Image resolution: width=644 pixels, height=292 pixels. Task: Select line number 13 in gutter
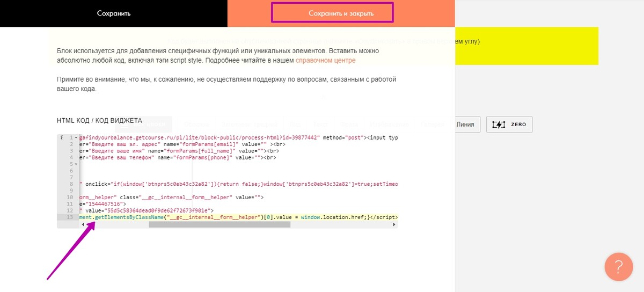click(70, 217)
